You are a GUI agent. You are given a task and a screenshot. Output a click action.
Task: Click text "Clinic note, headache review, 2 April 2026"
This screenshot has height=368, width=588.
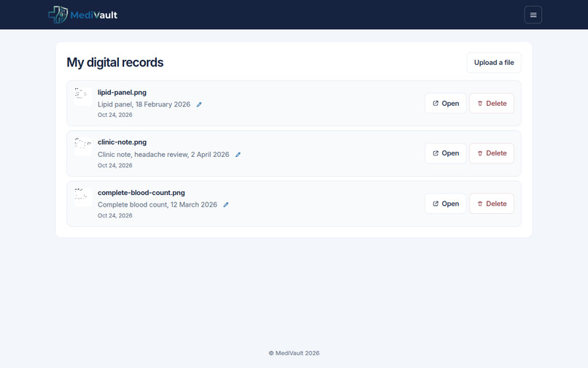[163, 154]
